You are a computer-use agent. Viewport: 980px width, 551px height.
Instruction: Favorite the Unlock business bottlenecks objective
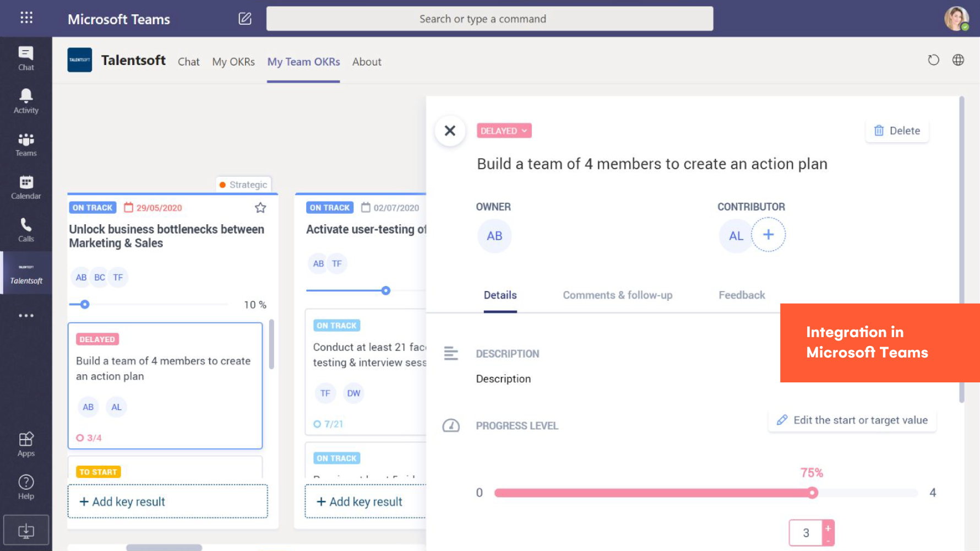click(260, 208)
